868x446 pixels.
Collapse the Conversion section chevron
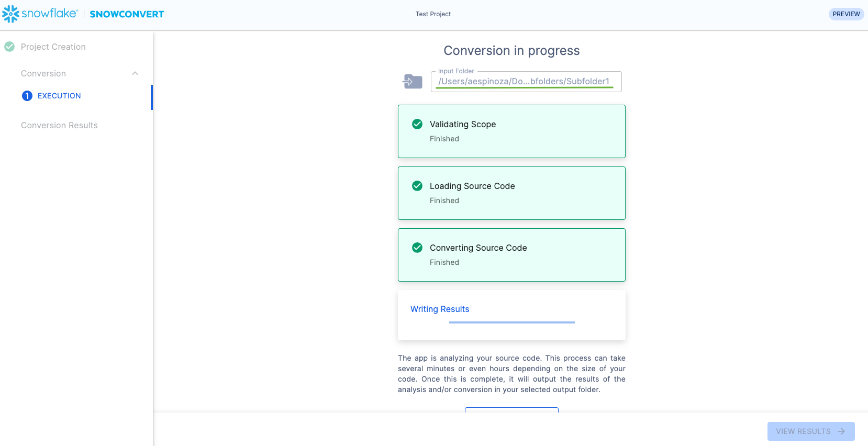135,73
